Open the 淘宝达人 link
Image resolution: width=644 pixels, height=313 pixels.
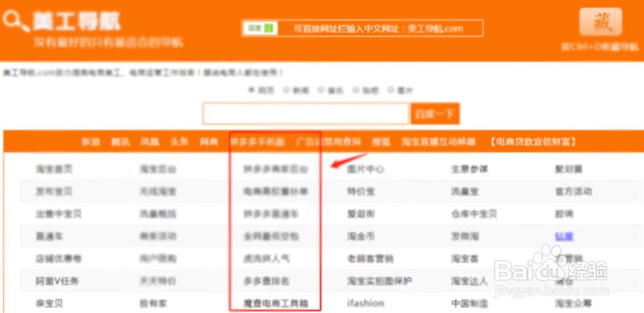point(469,281)
